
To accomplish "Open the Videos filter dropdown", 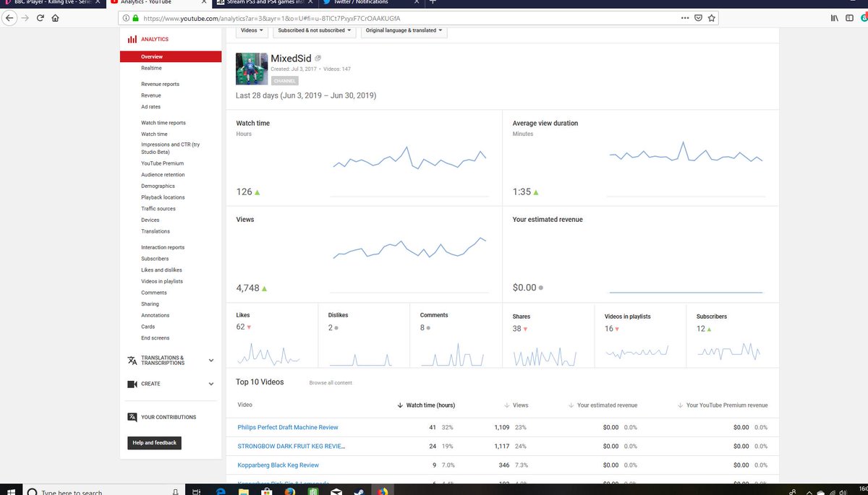I will point(252,30).
